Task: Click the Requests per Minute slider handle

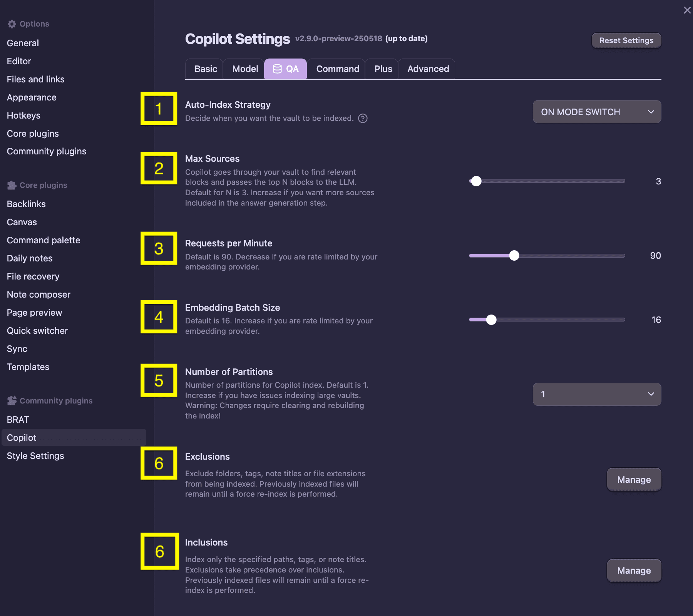Action: coord(514,255)
